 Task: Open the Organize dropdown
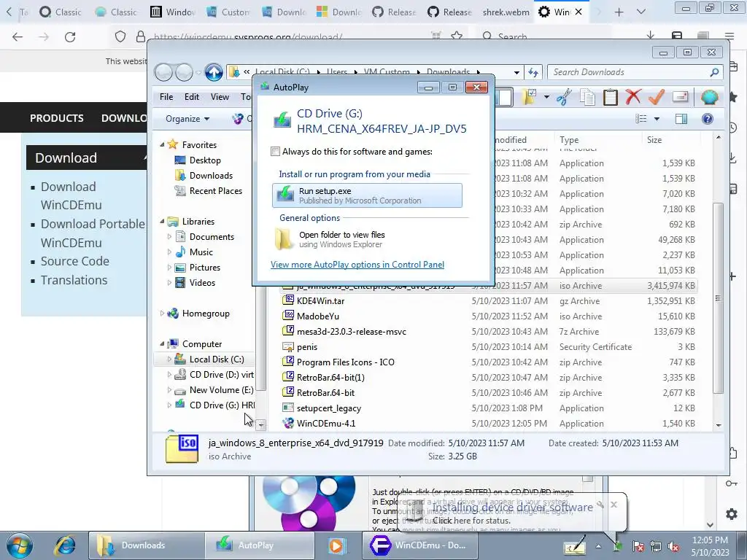187,119
